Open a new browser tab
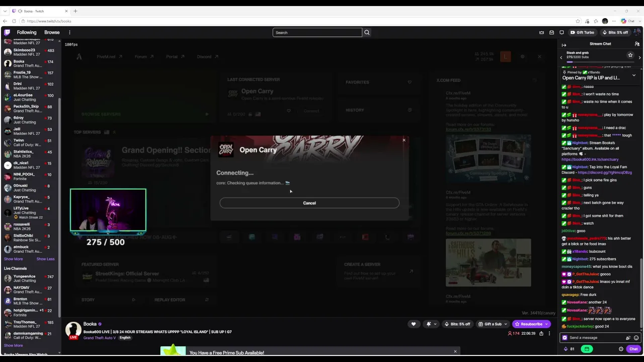 pos(75,11)
